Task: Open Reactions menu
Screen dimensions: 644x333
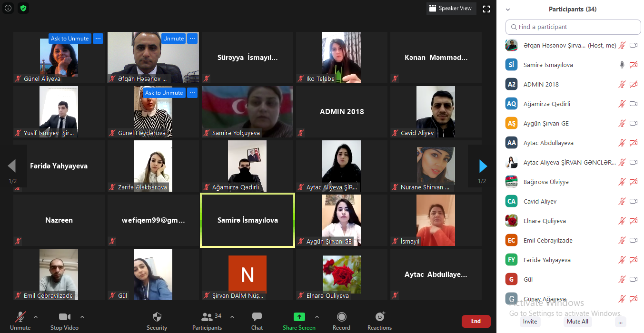Action: pos(379,321)
